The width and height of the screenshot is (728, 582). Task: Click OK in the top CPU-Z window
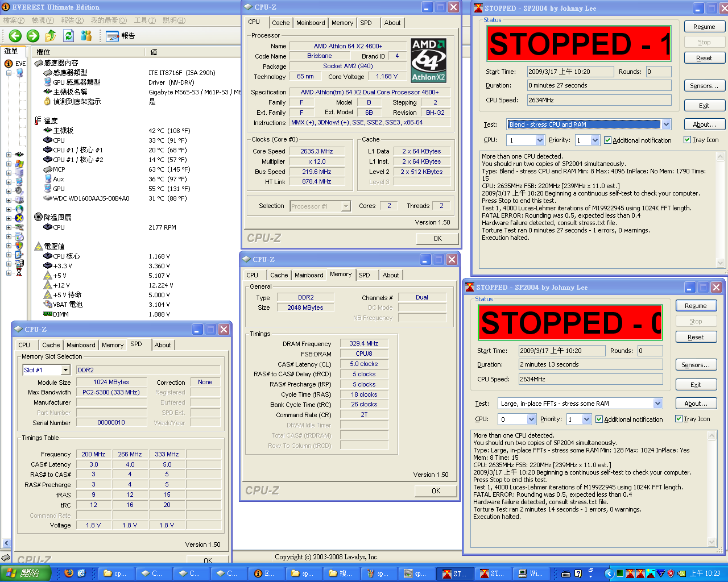[437, 238]
